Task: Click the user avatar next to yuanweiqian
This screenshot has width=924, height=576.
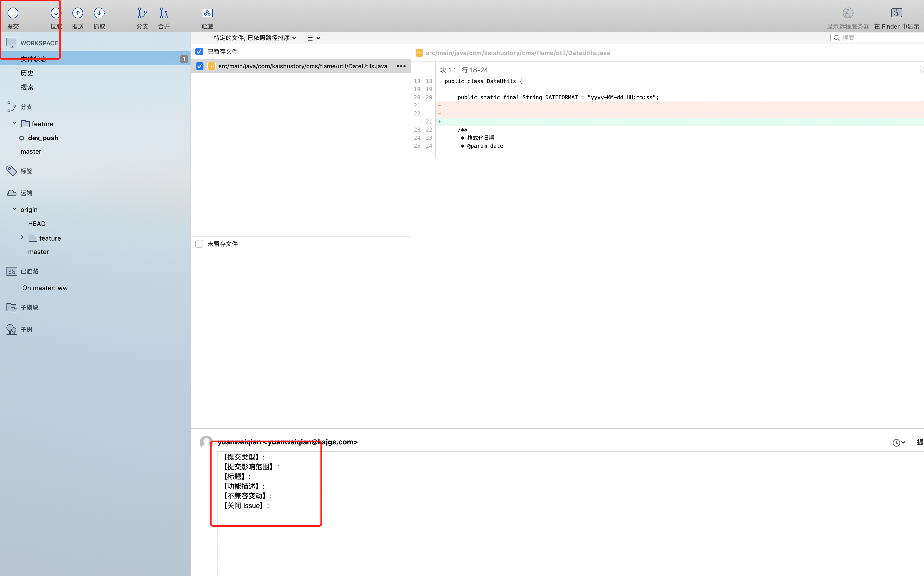Action: click(x=206, y=442)
